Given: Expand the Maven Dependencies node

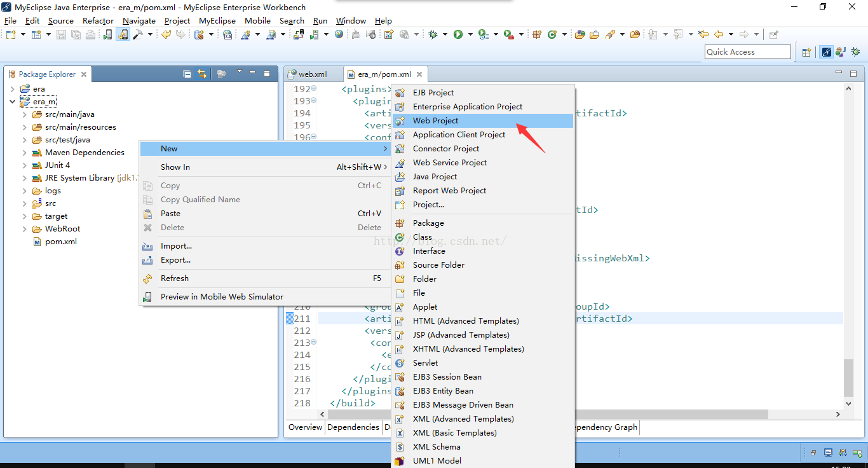Looking at the screenshot, I should point(24,153).
